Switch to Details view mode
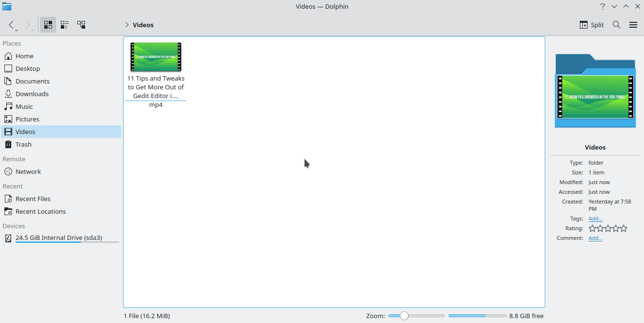The height and width of the screenshot is (323, 644). [x=65, y=24]
